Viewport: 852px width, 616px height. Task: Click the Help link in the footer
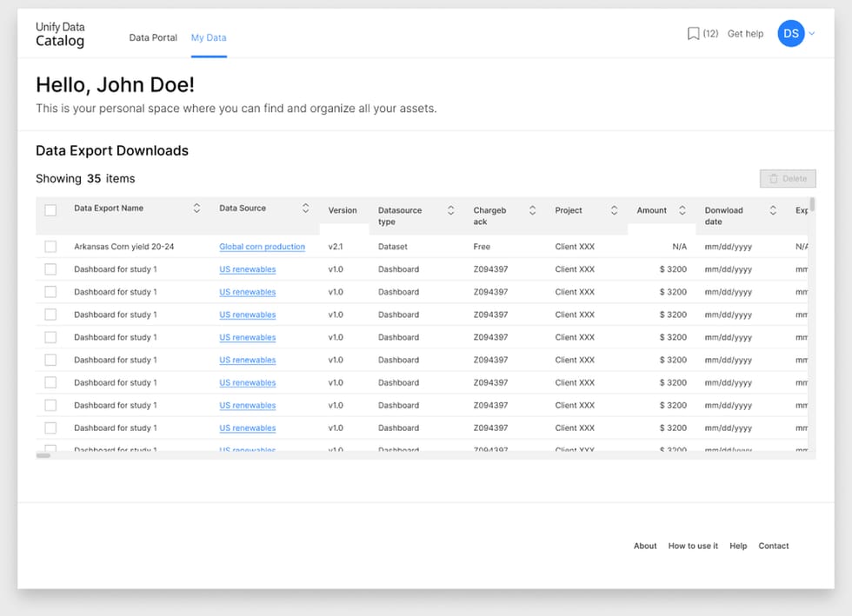738,546
